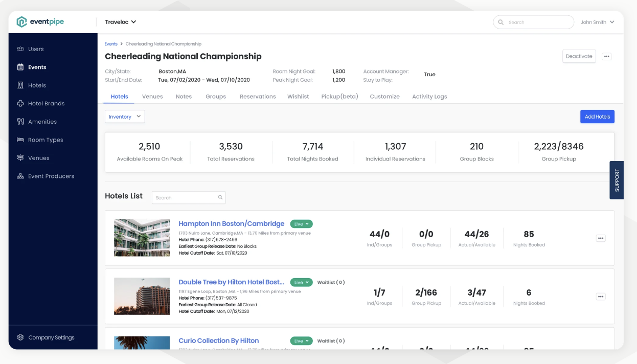This screenshot has height=364, width=637.
Task: Click the '1,307' Individual Reservations stat
Action: pos(395,147)
